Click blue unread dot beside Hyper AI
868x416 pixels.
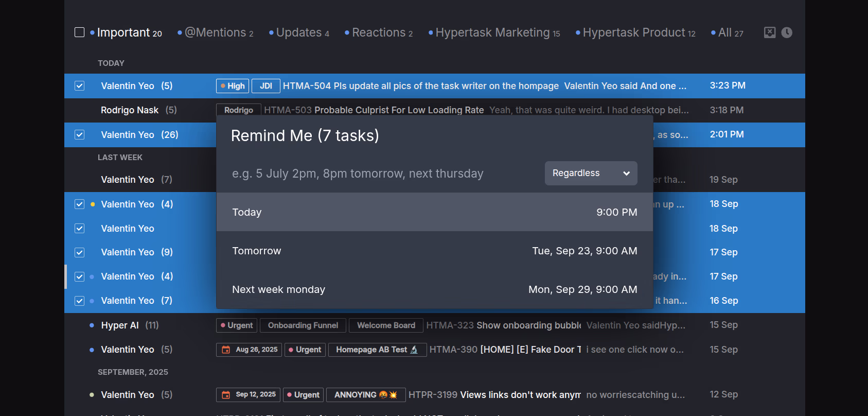[92, 325]
